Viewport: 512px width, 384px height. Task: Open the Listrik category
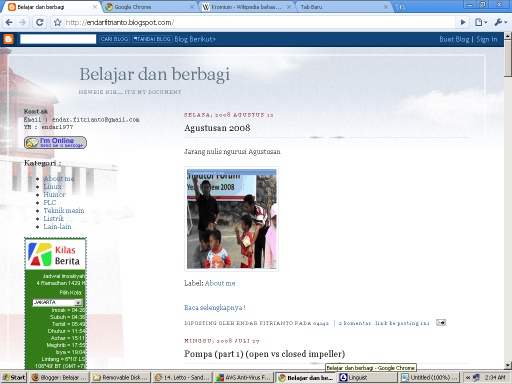pos(53,218)
